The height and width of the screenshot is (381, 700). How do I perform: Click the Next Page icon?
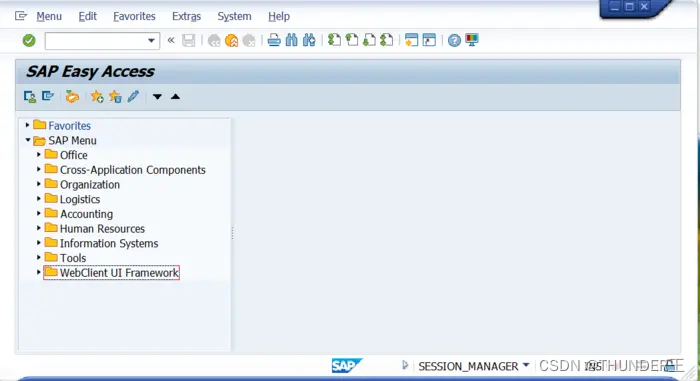[x=369, y=40]
